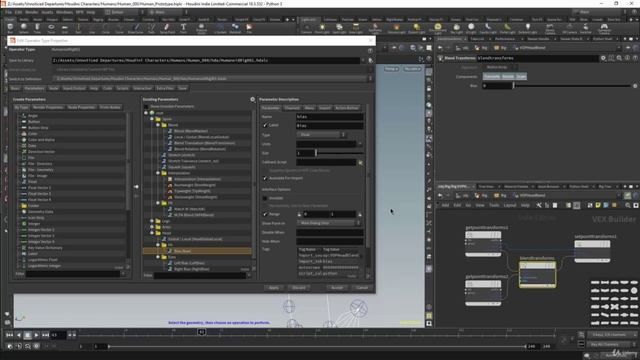
Task: Select the Spot Light shelf tool
Action: pos(339,28)
